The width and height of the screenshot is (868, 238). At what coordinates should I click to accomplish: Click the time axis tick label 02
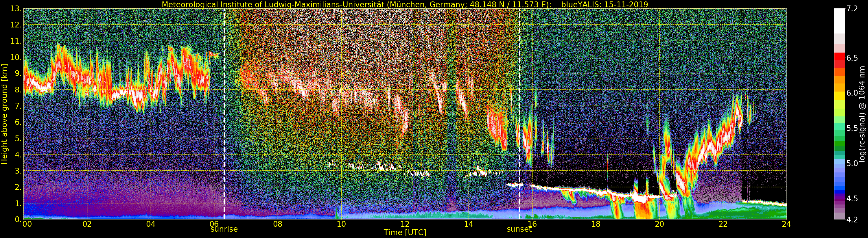point(87,224)
